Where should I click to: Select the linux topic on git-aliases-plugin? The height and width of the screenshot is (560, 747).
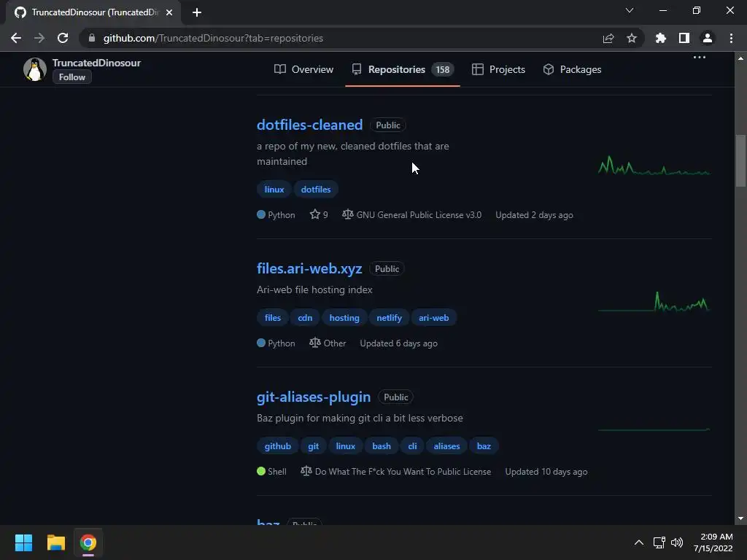tap(345, 446)
